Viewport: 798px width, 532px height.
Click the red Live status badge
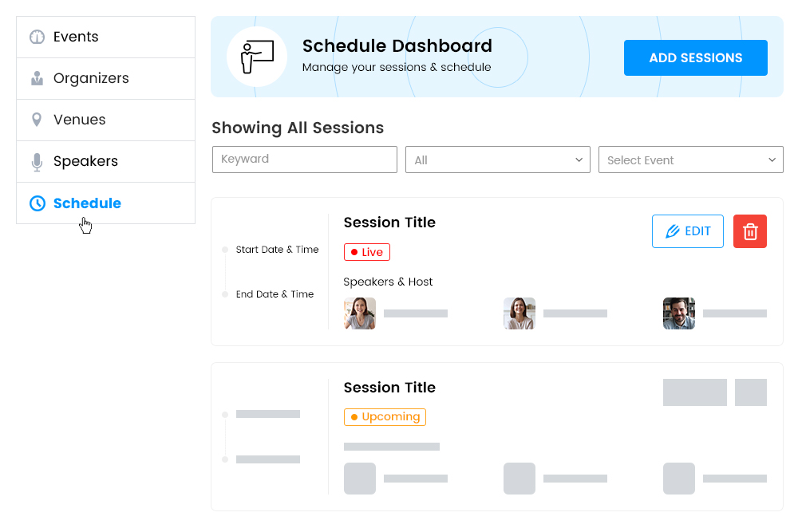tap(366, 251)
